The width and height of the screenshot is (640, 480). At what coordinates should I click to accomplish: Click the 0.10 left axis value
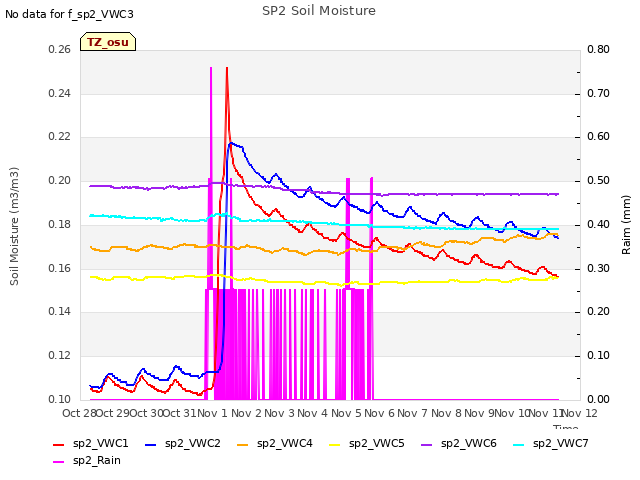click(60, 399)
